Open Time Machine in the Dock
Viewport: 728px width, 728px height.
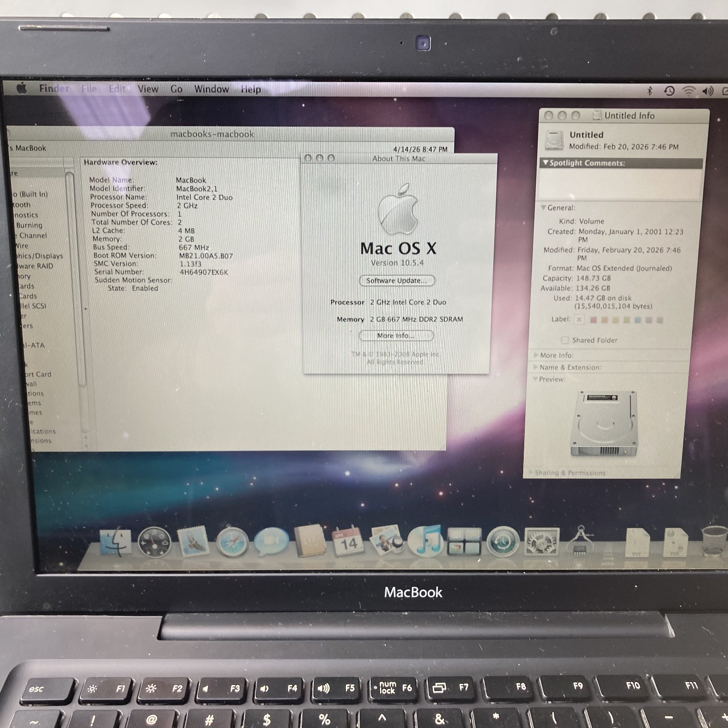coord(503,542)
